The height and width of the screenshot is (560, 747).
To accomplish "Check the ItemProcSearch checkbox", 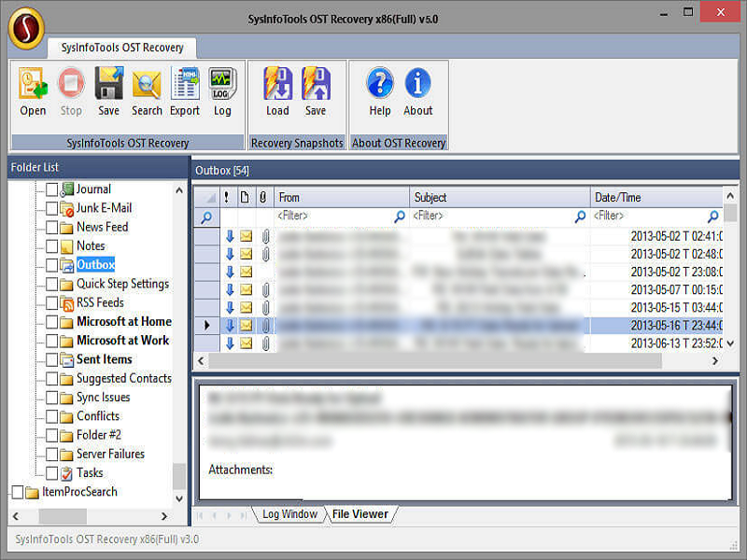I will click(x=17, y=492).
